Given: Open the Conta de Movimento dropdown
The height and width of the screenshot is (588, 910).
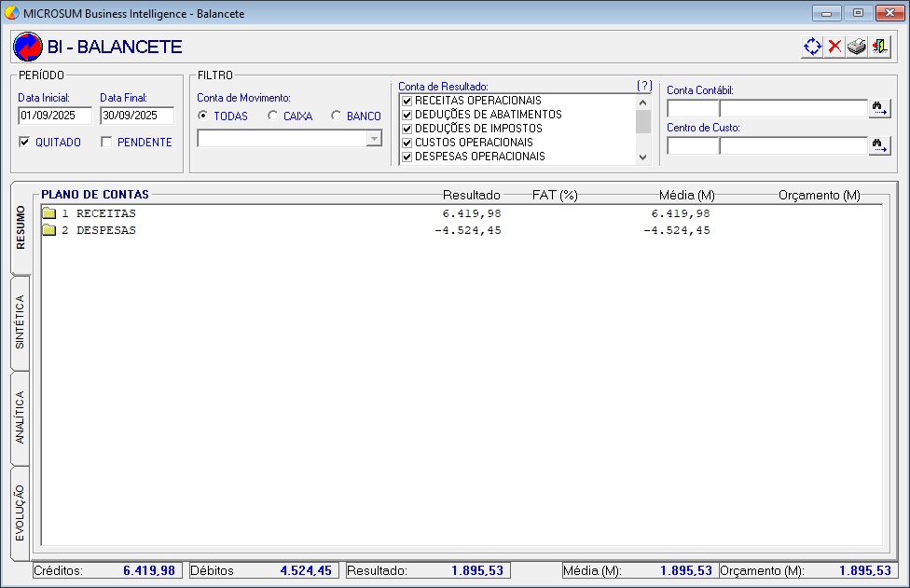Looking at the screenshot, I should (x=374, y=138).
